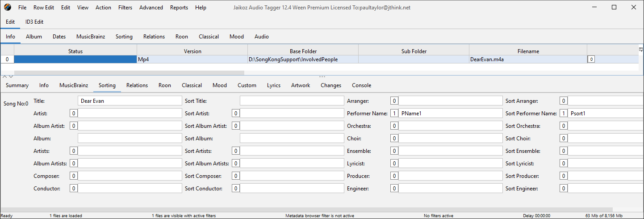Click the Filename column header

click(528, 51)
